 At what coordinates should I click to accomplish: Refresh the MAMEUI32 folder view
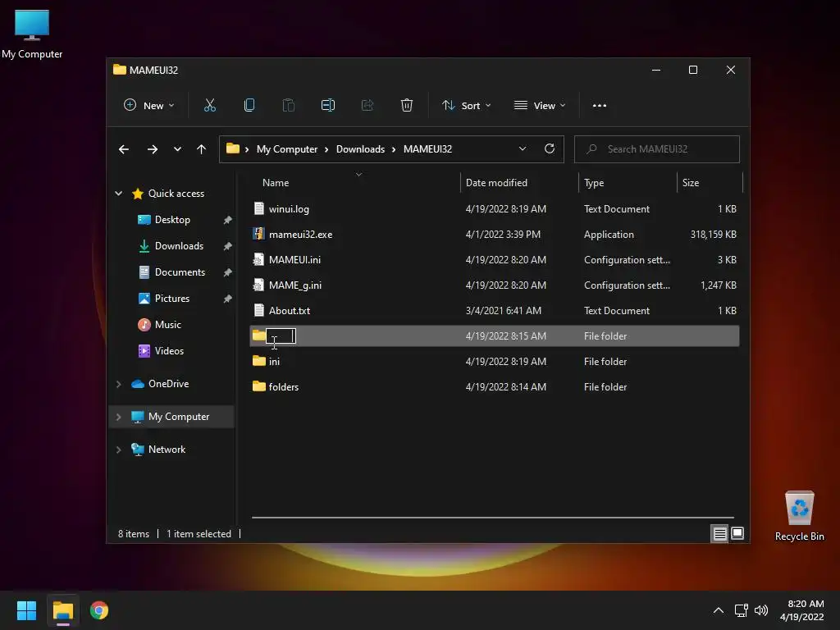coord(549,149)
